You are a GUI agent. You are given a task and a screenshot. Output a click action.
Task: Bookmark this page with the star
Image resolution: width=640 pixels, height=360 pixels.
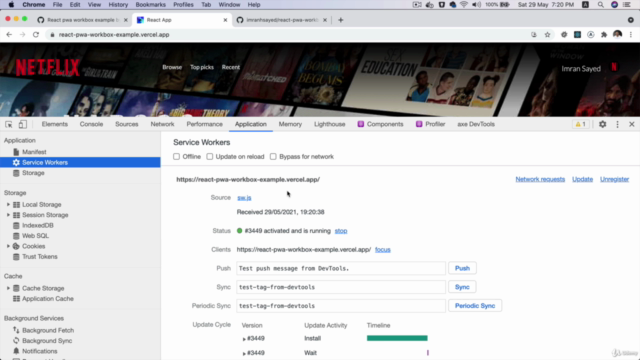[x=547, y=35]
